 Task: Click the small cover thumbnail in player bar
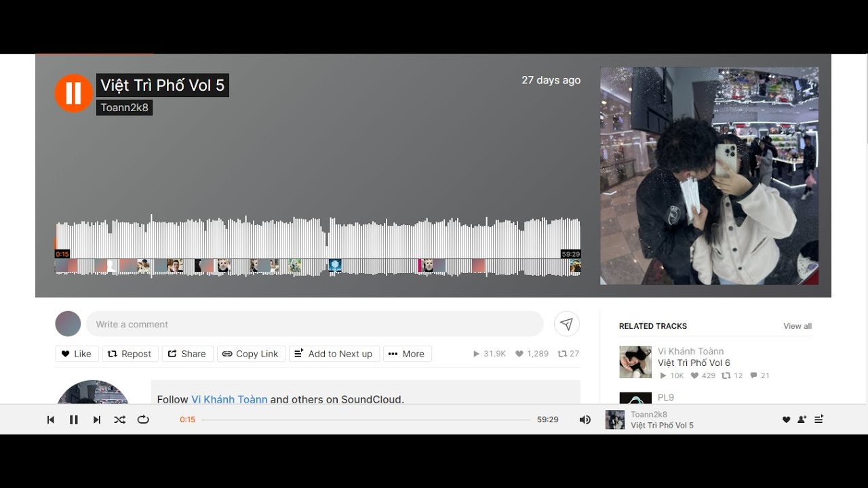pos(615,420)
